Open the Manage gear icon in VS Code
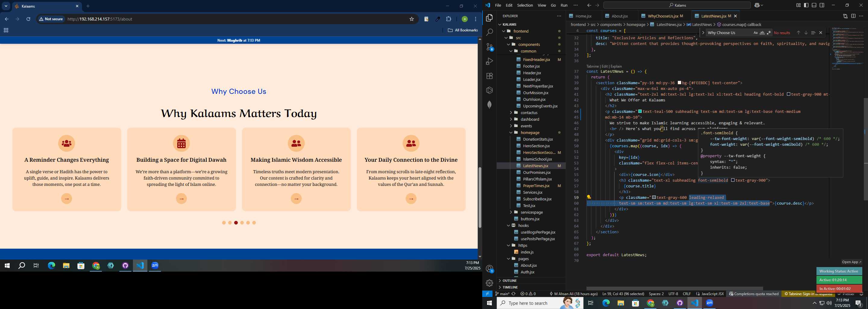The width and height of the screenshot is (868, 309). pyautogui.click(x=489, y=283)
